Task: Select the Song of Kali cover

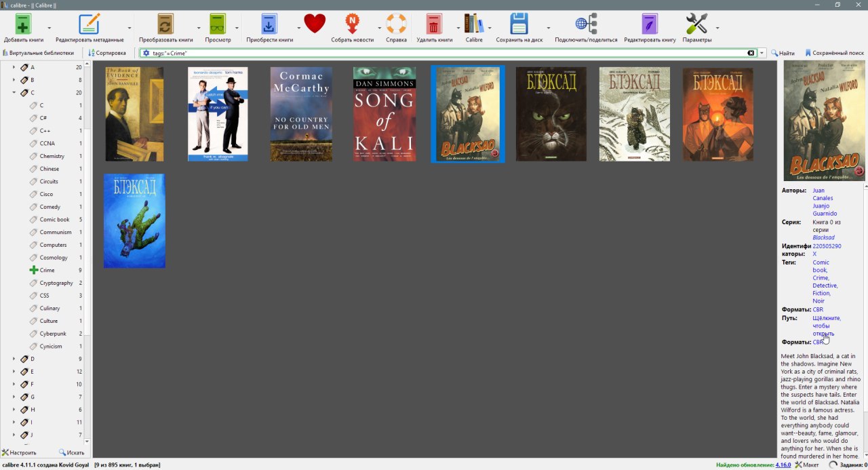Action: coord(384,114)
